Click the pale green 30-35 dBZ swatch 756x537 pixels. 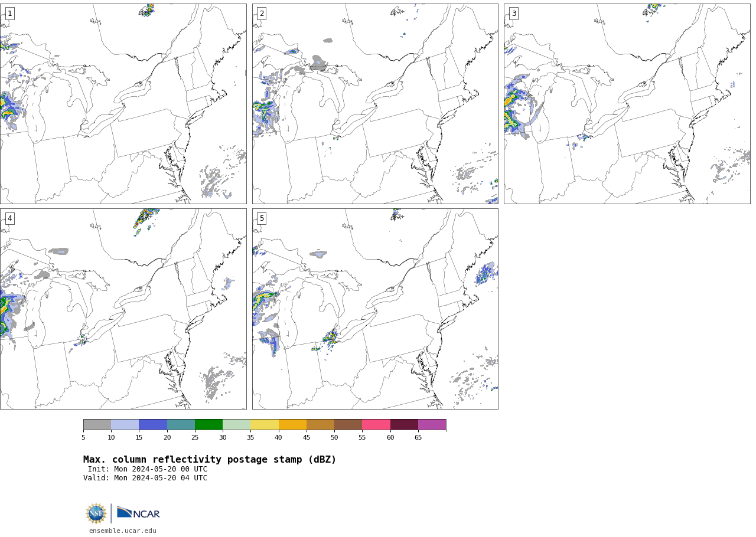tap(237, 425)
